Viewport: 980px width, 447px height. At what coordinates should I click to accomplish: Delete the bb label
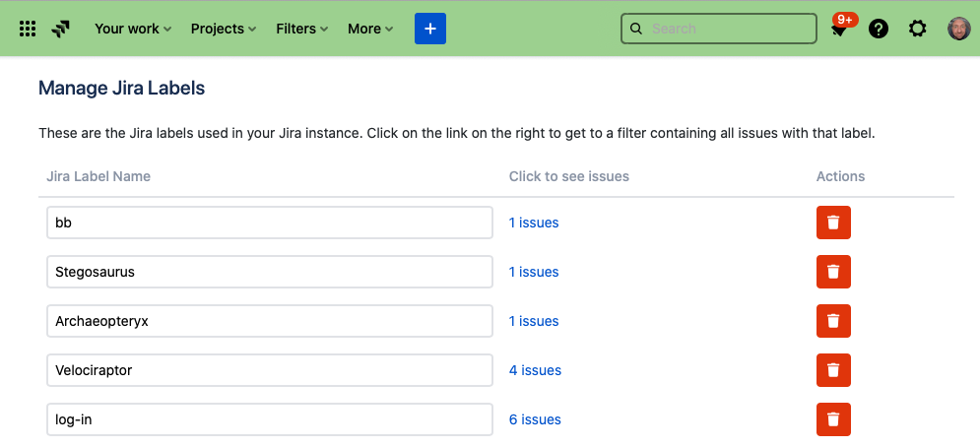point(833,223)
